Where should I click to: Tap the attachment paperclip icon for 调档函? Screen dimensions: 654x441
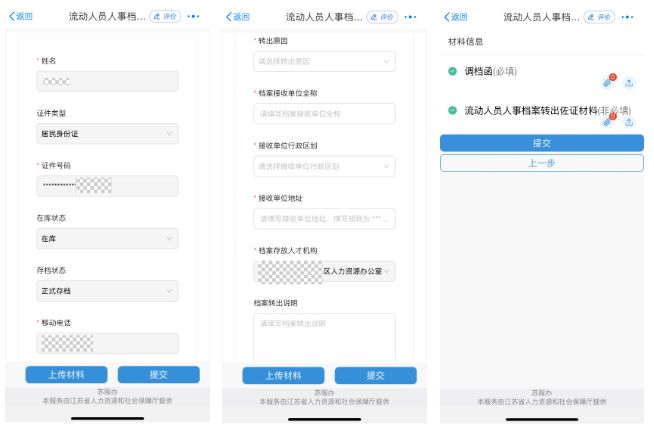click(x=608, y=83)
